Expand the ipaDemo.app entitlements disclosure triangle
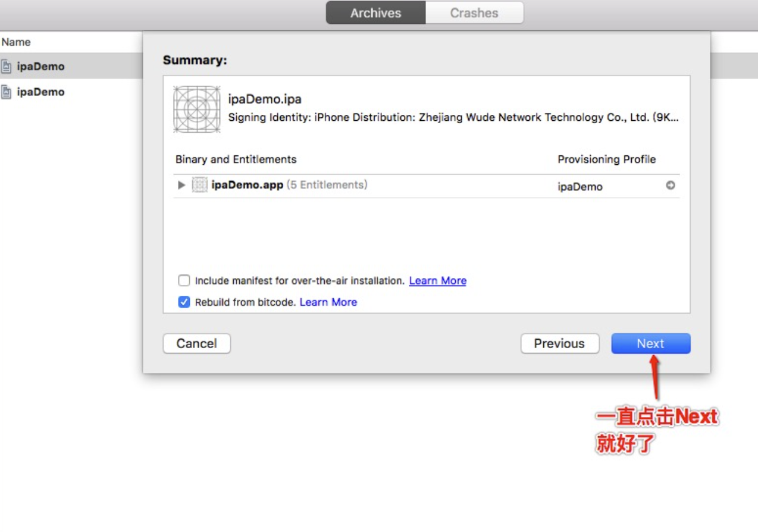Viewport: 758px width, 532px height. 181,185
